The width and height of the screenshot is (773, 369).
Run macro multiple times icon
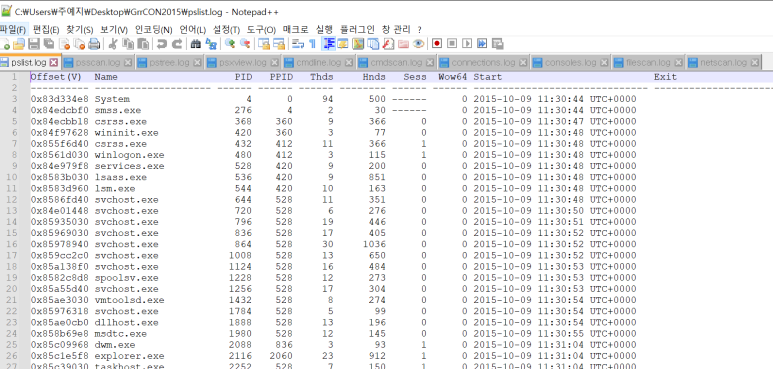coord(482,44)
